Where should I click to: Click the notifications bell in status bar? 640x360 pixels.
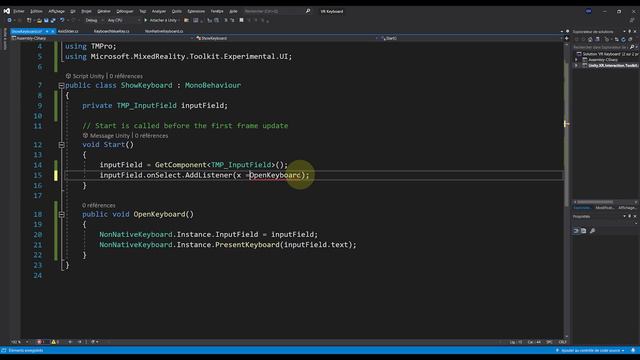point(633,351)
